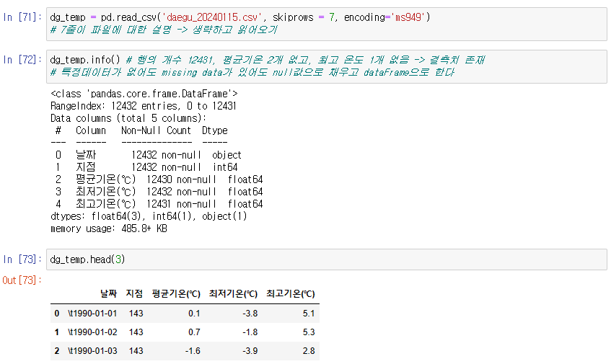Click the class 'pandas.core.frame.DataFrame' line

pyautogui.click(x=144, y=94)
